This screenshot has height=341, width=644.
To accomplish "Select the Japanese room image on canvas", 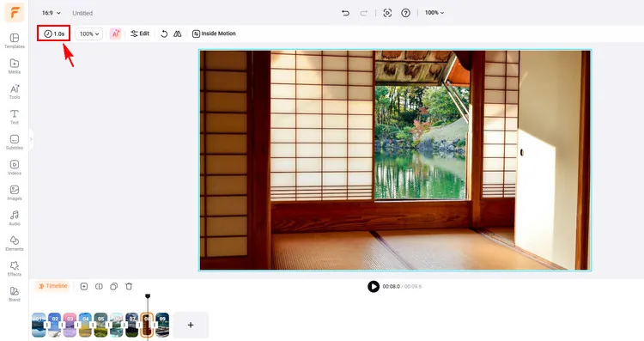I will click(x=395, y=160).
